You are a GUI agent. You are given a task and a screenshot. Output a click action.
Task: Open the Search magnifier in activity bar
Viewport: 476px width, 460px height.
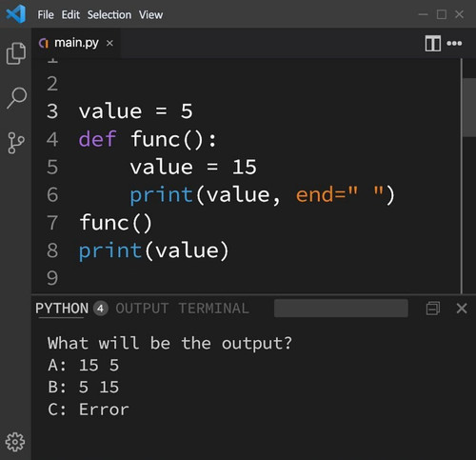coord(16,98)
